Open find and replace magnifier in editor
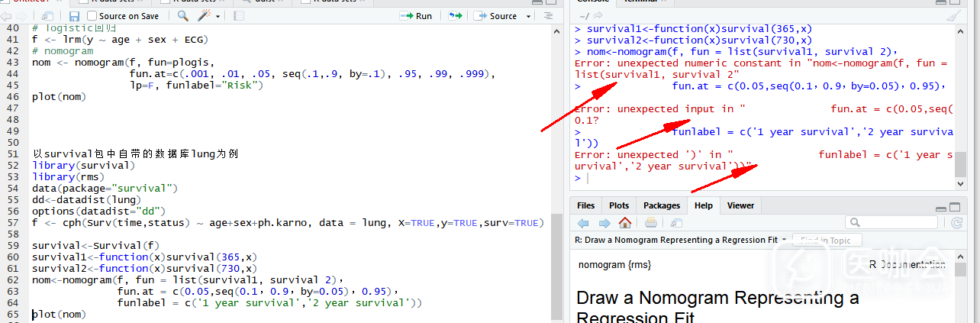Screen dimensions: 980x323 click(183, 16)
